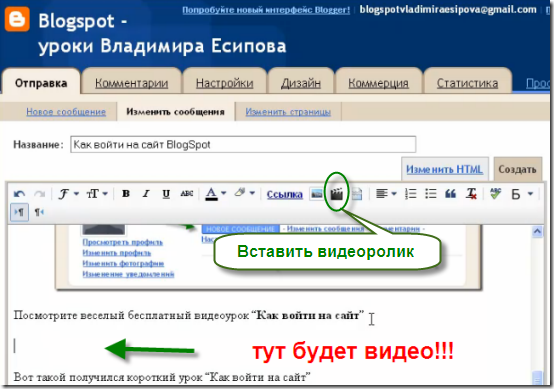
Task: Click the Изменить фотографию link in the editor image
Action: pos(123,263)
